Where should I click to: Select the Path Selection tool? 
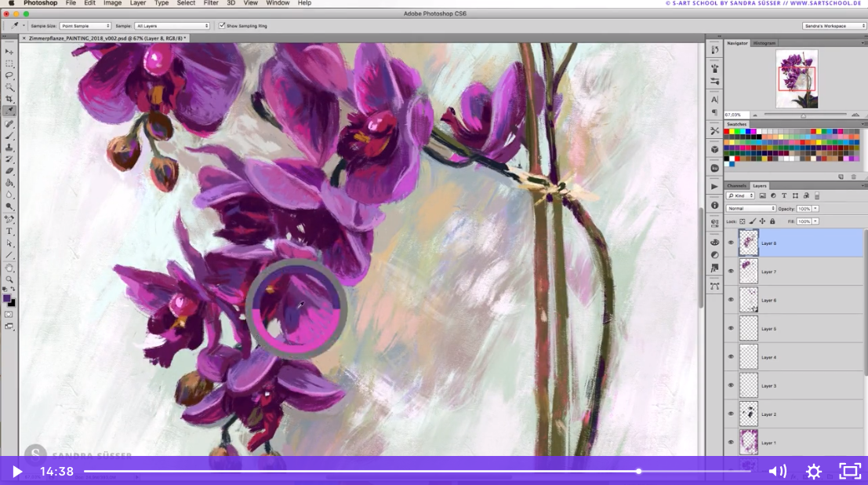coord(9,243)
